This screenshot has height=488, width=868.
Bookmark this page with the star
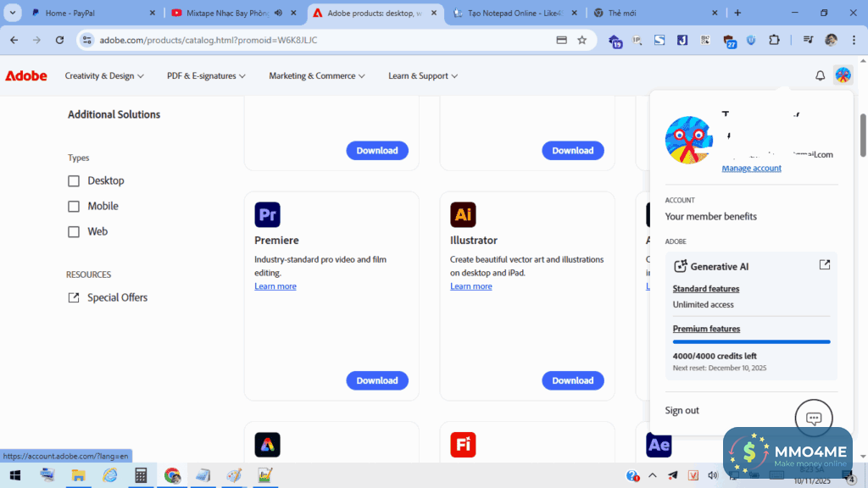point(581,40)
